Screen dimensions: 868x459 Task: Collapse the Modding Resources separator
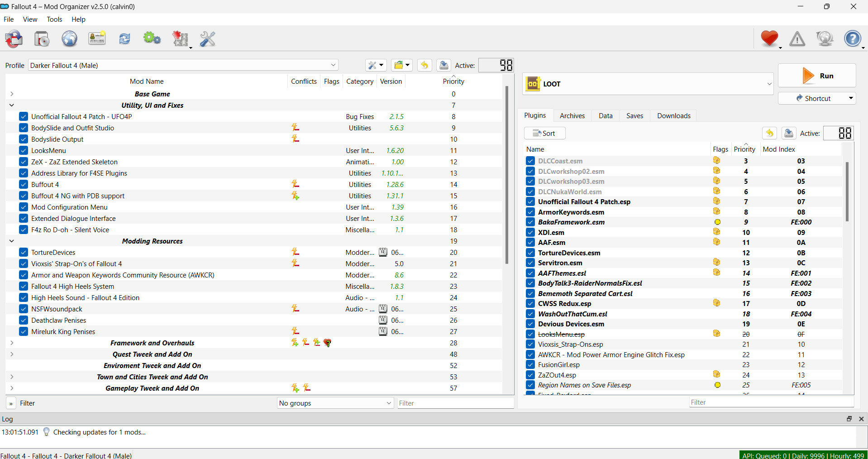coord(12,241)
